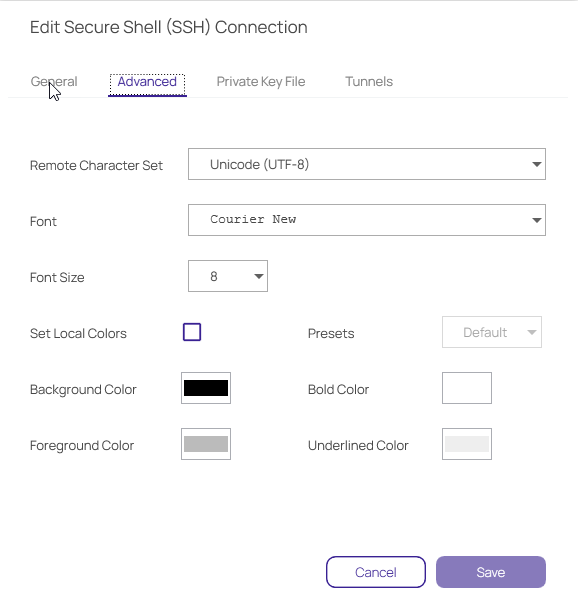Open the Font Size dropdown arrow
This screenshot has height=606, width=578.
258,276
